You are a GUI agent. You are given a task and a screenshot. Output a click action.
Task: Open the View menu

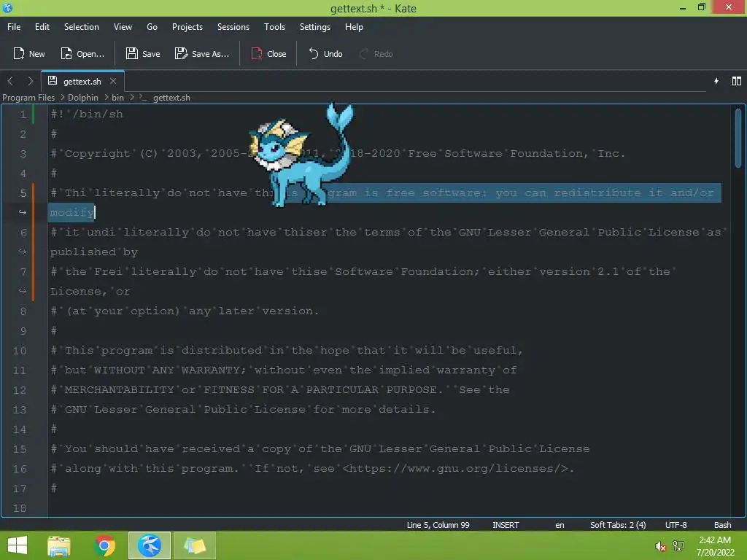coord(123,27)
